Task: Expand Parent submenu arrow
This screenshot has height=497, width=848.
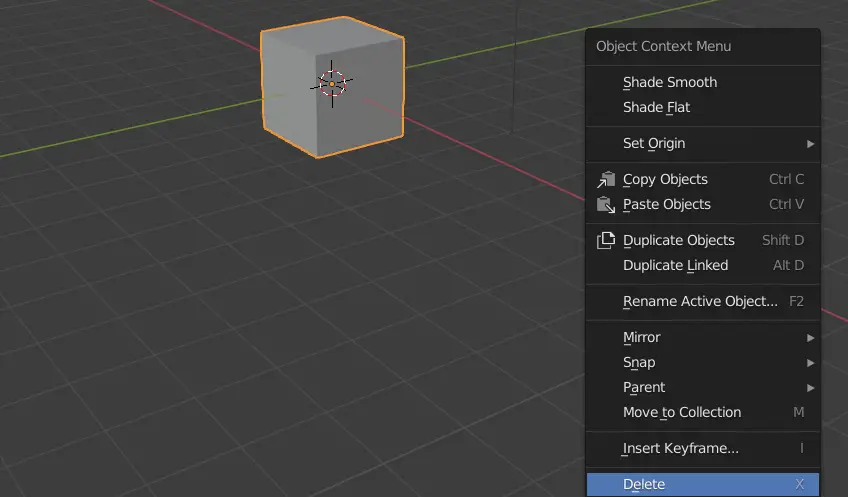Action: pos(810,388)
